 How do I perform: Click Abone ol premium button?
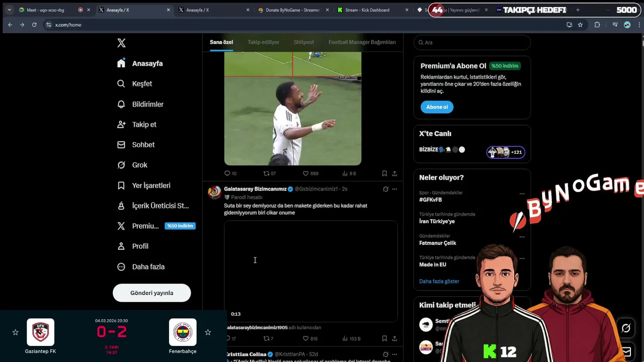(437, 107)
